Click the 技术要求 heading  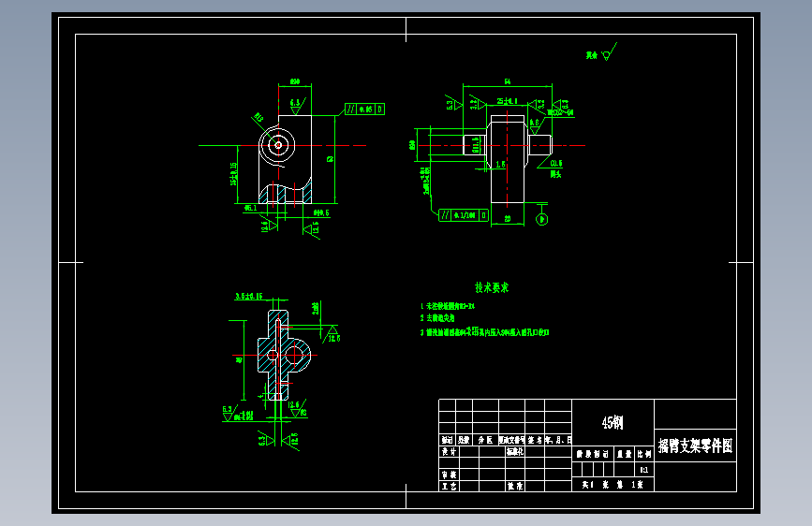pyautogui.click(x=492, y=287)
